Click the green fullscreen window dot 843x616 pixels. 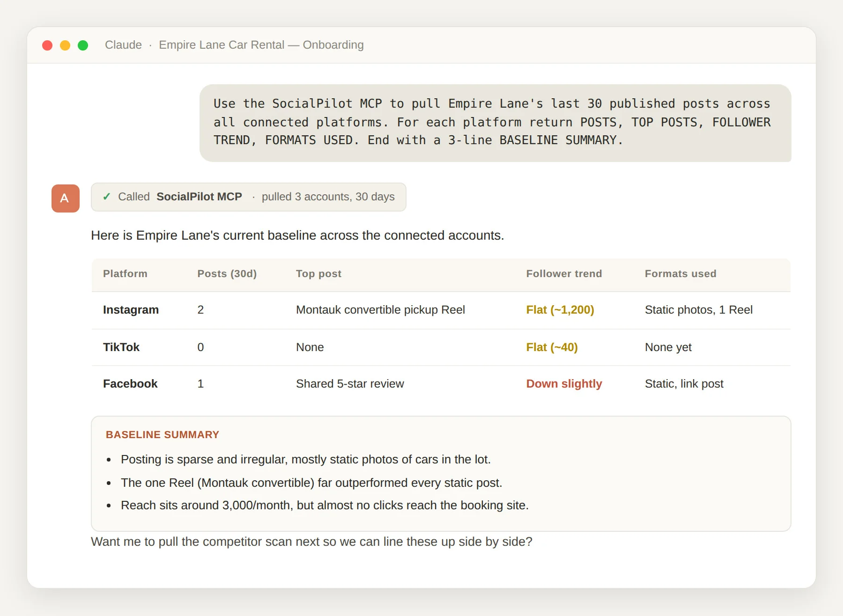tap(83, 45)
